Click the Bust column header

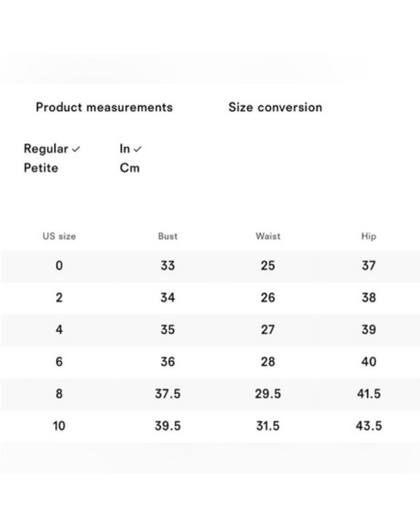click(168, 236)
